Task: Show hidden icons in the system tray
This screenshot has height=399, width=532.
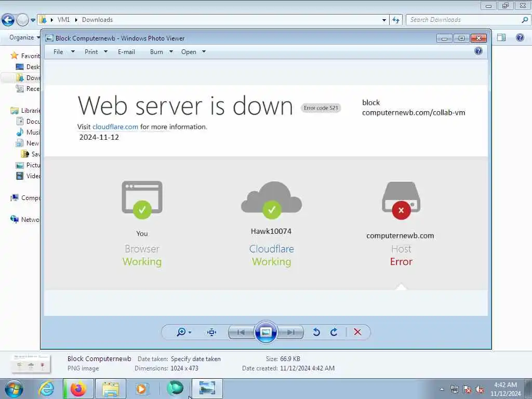Action: (442, 390)
